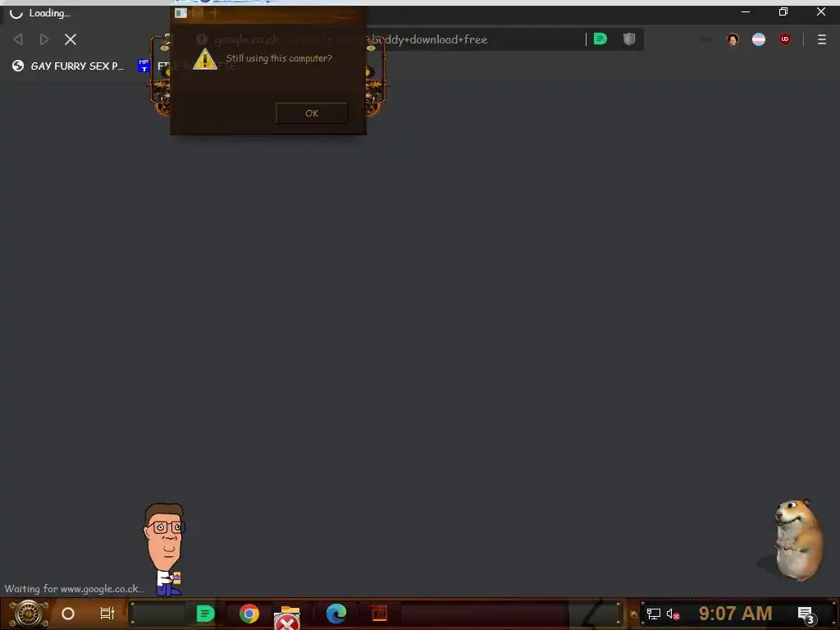Click the 'Loading...' tab title
Image resolution: width=840 pixels, height=630 pixels.
(x=49, y=13)
